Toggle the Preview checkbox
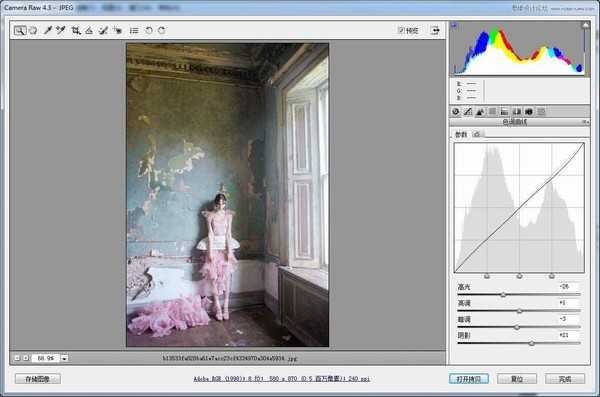The image size is (600, 397). click(401, 30)
